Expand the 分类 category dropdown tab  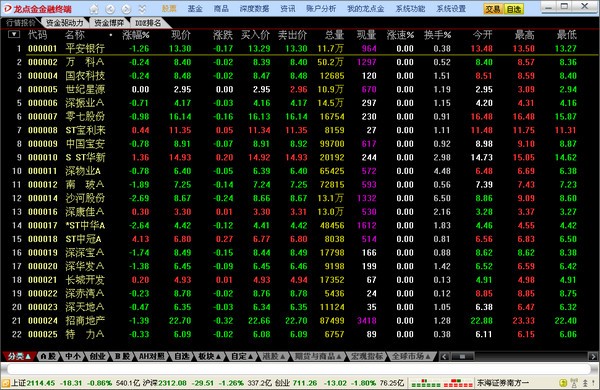(x=18, y=356)
